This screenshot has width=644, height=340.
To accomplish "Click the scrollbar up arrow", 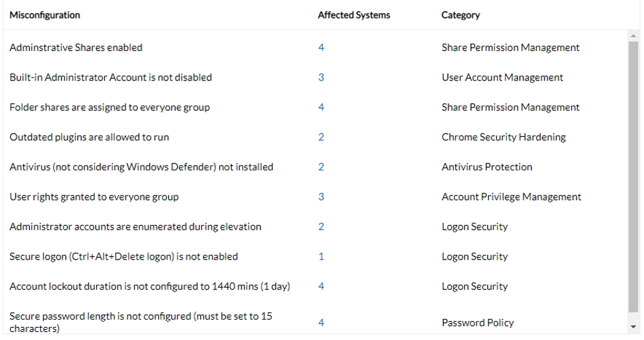I will tap(634, 35).
